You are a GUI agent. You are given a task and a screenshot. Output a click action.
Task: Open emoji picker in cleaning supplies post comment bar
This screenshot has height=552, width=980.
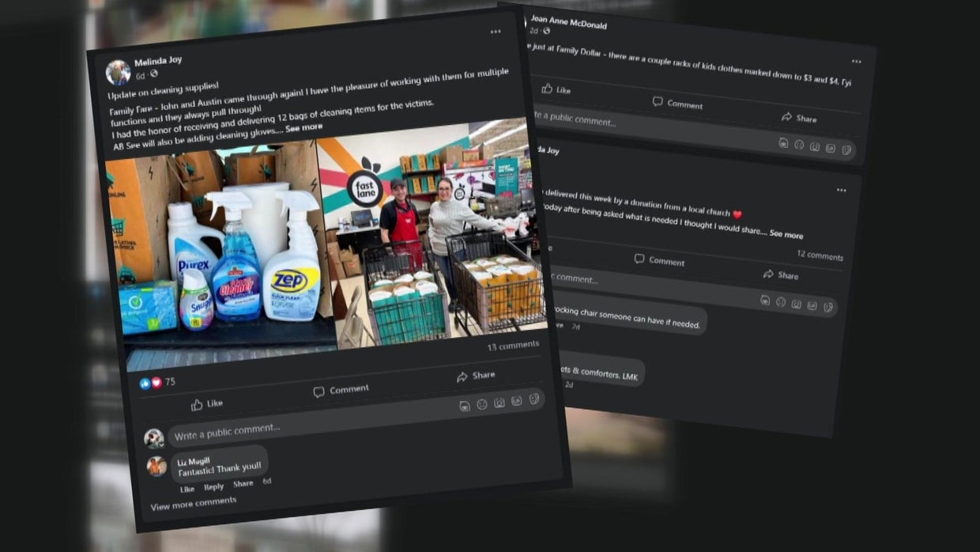point(482,404)
